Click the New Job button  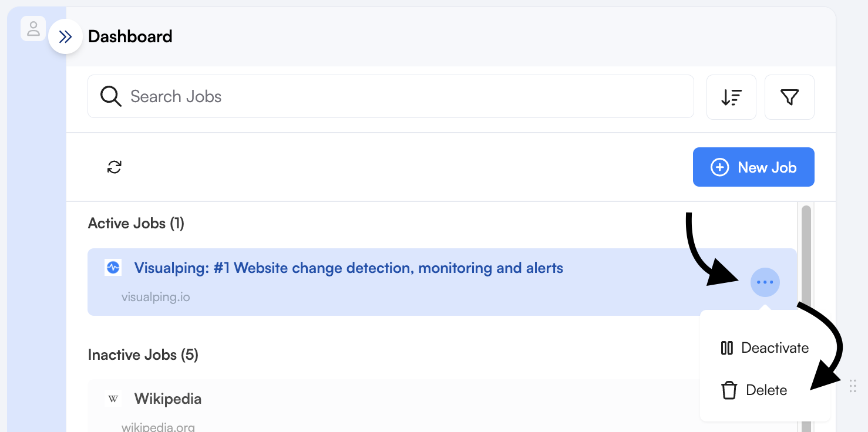[753, 167]
